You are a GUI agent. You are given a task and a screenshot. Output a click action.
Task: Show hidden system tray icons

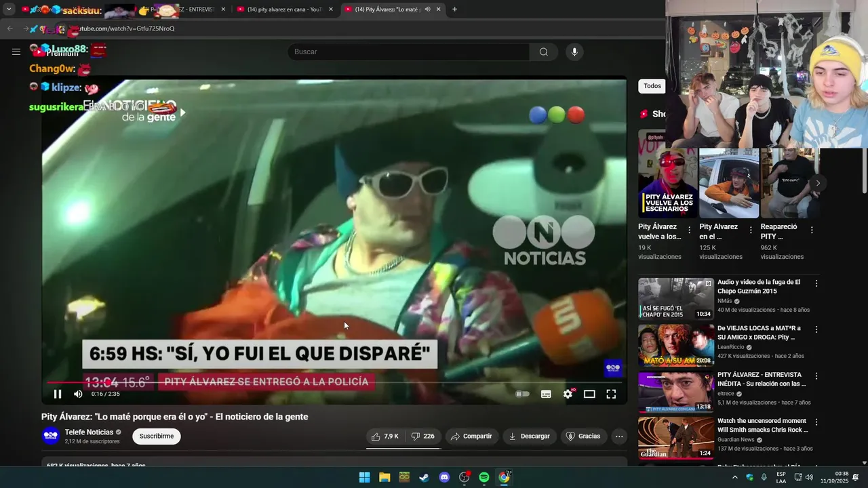click(734, 477)
